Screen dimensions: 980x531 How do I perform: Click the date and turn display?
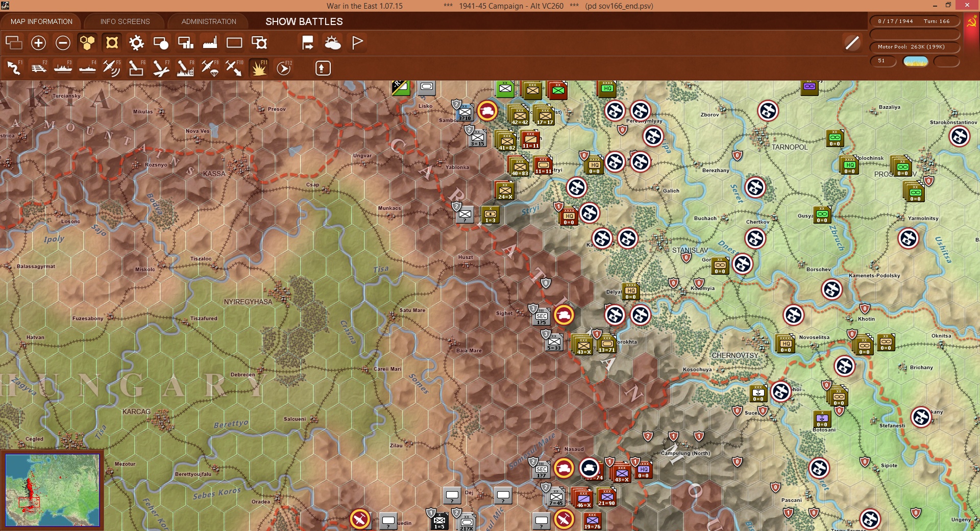point(915,21)
